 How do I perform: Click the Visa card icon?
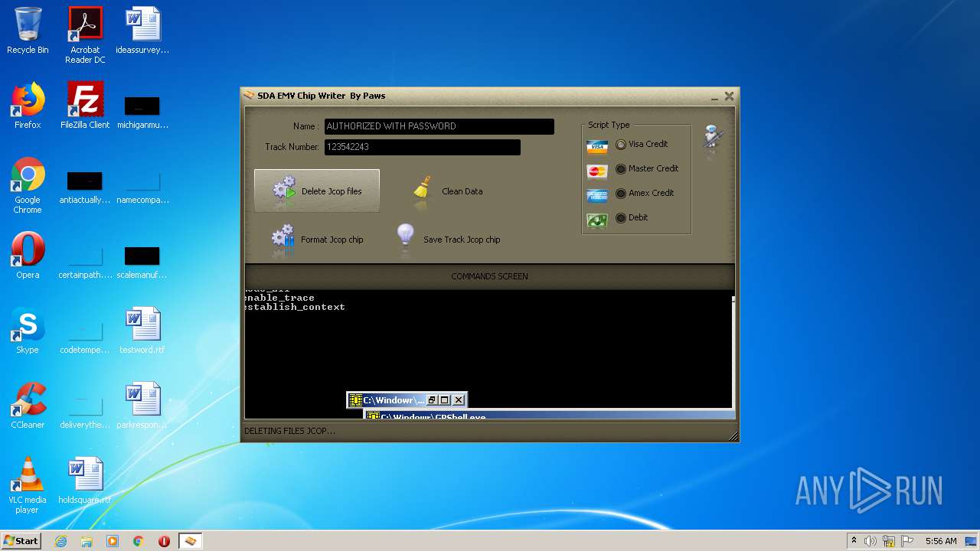tap(597, 146)
